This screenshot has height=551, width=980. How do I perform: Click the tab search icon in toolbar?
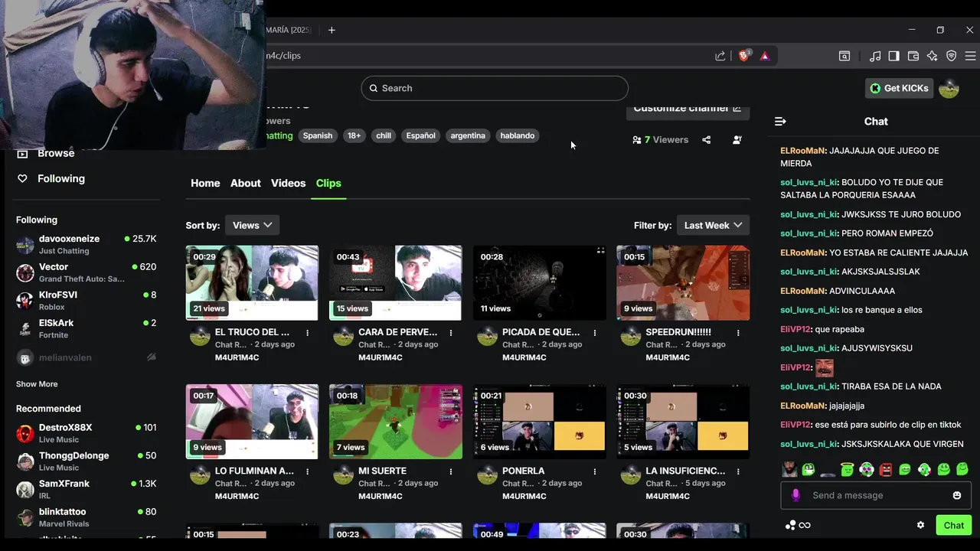(x=844, y=56)
